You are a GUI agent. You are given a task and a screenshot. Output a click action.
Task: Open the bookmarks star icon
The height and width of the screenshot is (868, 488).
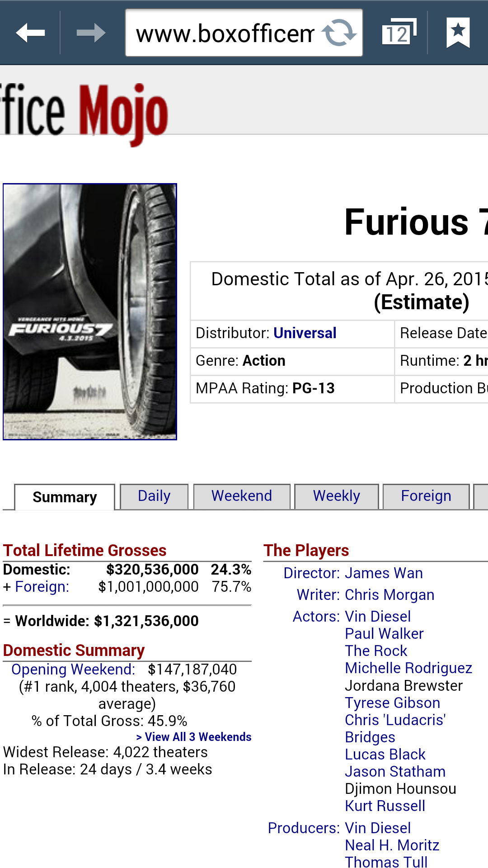[458, 33]
